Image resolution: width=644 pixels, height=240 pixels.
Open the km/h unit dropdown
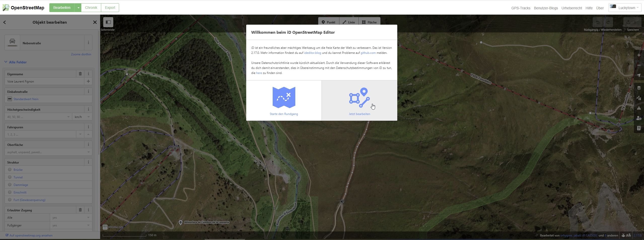coord(82,117)
